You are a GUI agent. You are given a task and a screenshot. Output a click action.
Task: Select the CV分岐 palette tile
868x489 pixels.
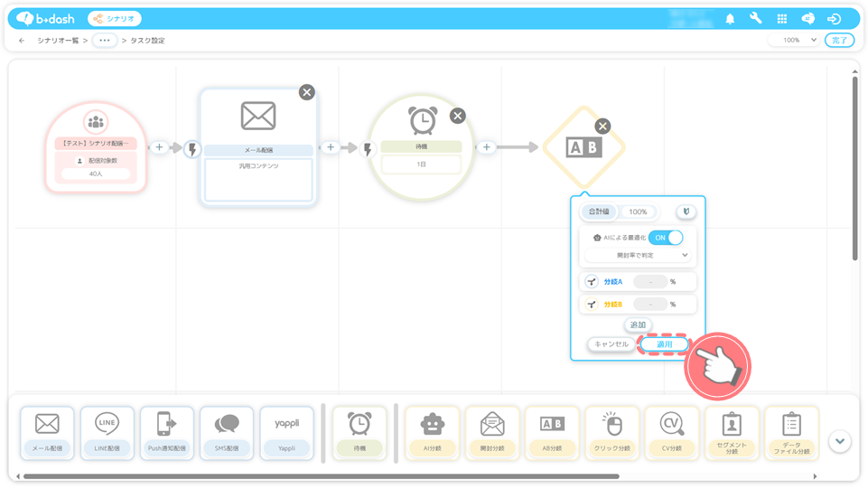pyautogui.click(x=671, y=434)
